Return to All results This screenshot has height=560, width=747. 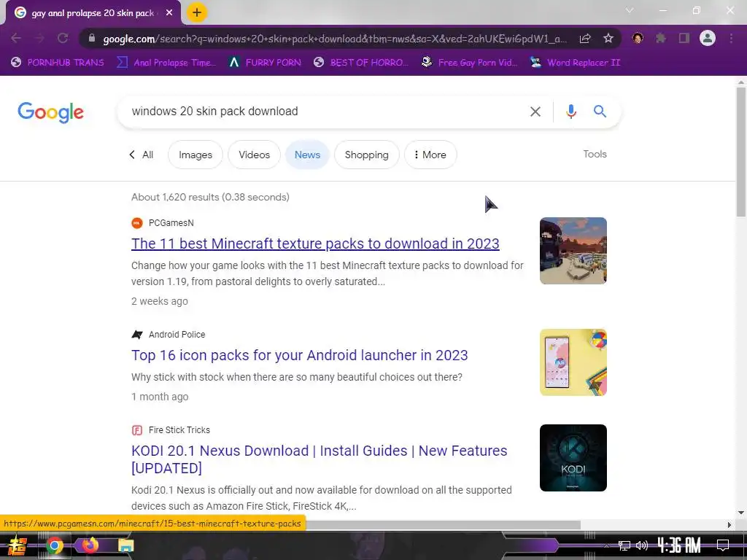[142, 155]
